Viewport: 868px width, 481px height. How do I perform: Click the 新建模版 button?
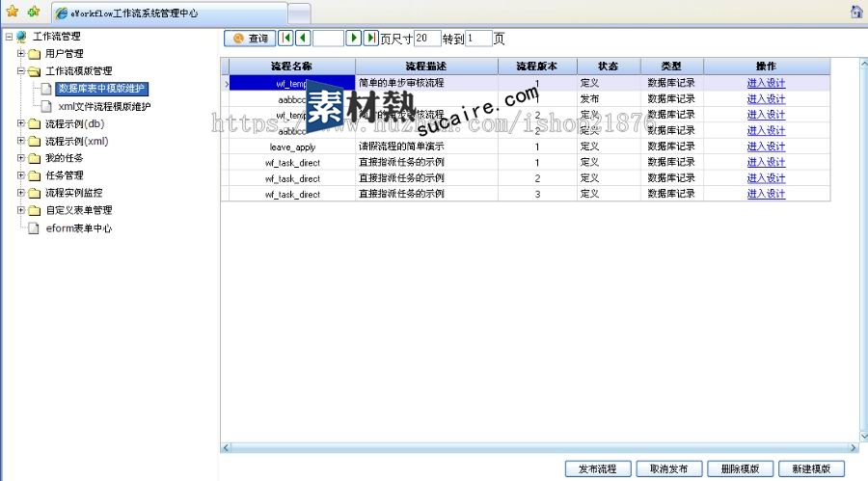click(x=811, y=468)
